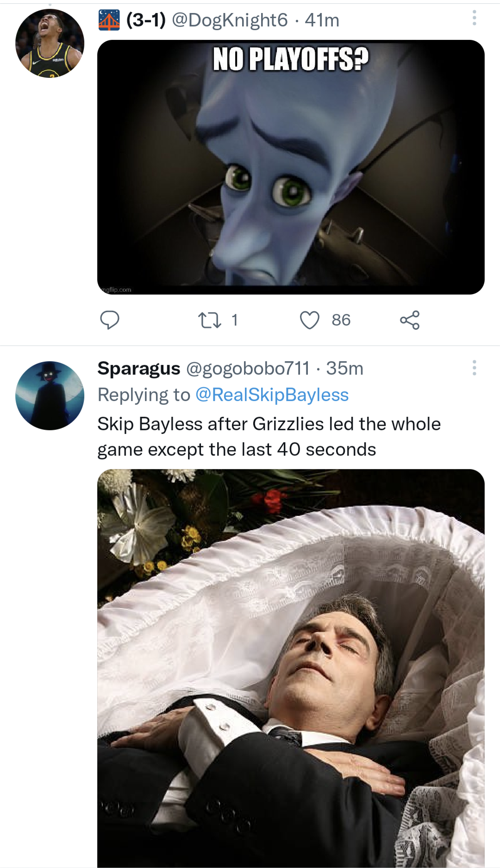The image size is (500, 868).
Task: Click the 35m timestamp on Sparagus's tweet
Action: coord(345,369)
